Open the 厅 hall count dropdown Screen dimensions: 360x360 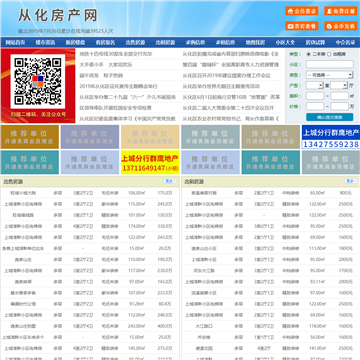(339, 86)
